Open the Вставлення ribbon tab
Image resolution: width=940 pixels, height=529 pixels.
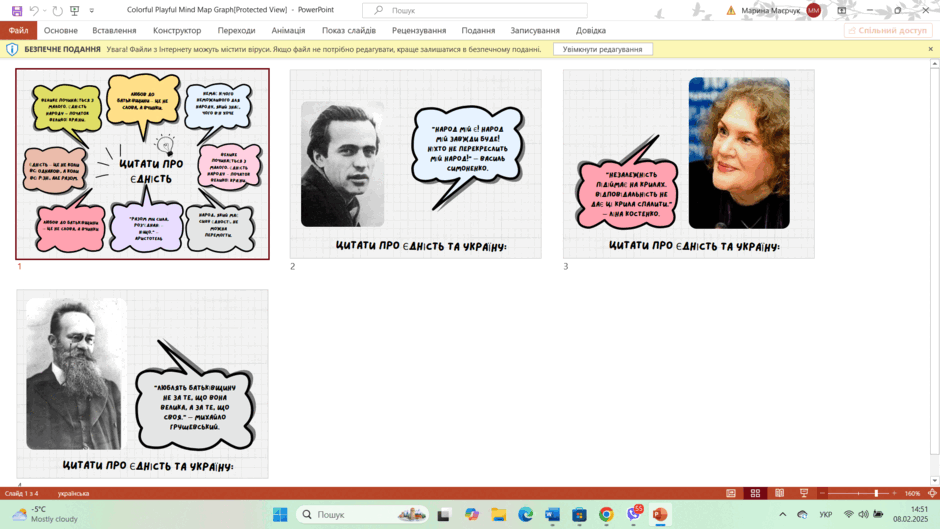point(114,30)
